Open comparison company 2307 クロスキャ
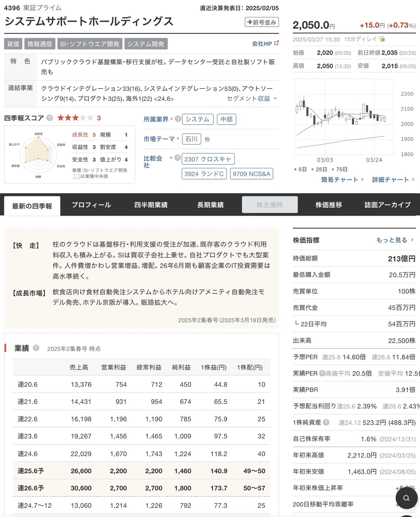The image size is (420, 517). point(208,159)
